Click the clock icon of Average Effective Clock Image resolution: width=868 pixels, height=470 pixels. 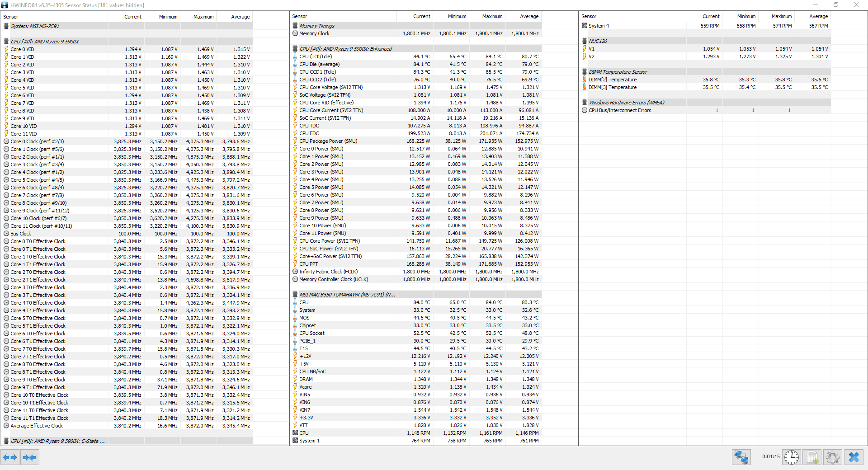click(x=6, y=426)
